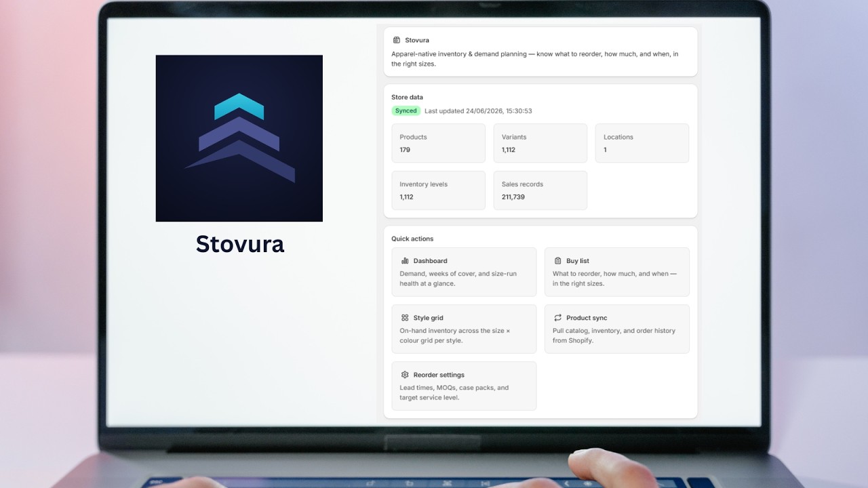Select the Sales records count card
Viewport: 868px width, 488px height.
click(x=540, y=190)
